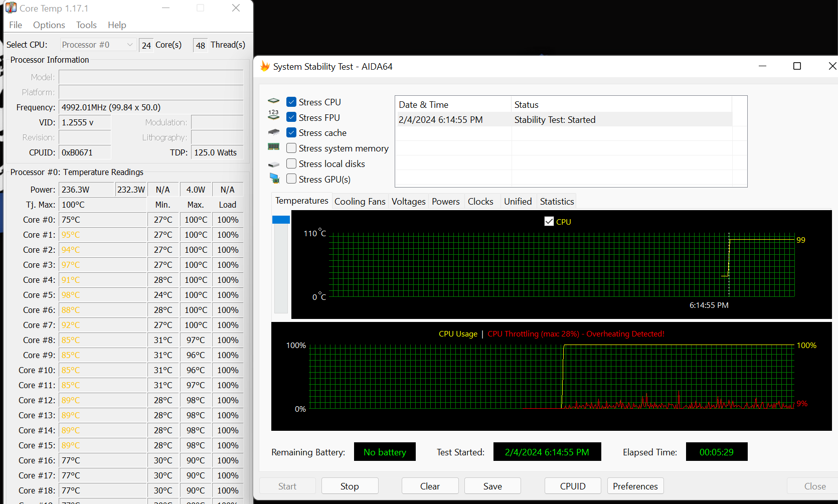Click Core #16 temperature 77°C

tap(102, 460)
